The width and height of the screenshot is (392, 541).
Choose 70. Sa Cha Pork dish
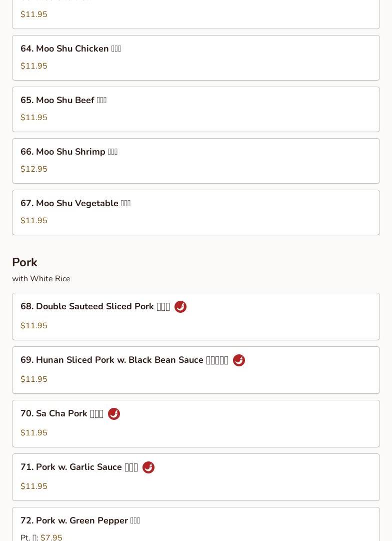coord(196,424)
